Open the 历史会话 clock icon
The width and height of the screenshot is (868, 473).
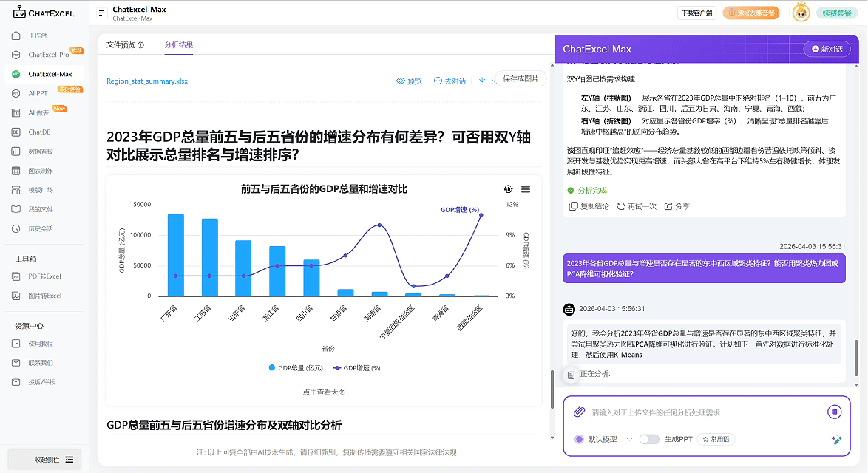pyautogui.click(x=16, y=228)
